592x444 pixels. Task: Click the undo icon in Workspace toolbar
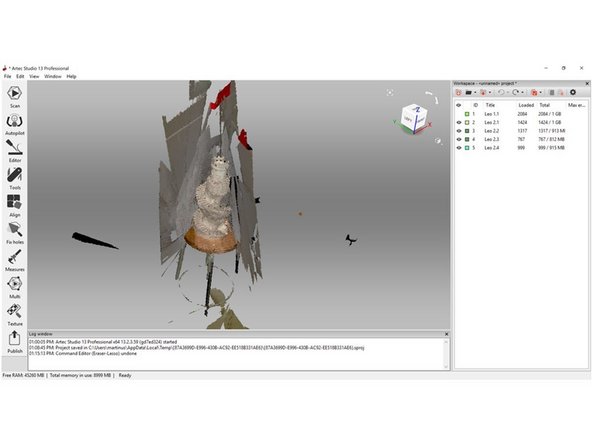click(501, 92)
